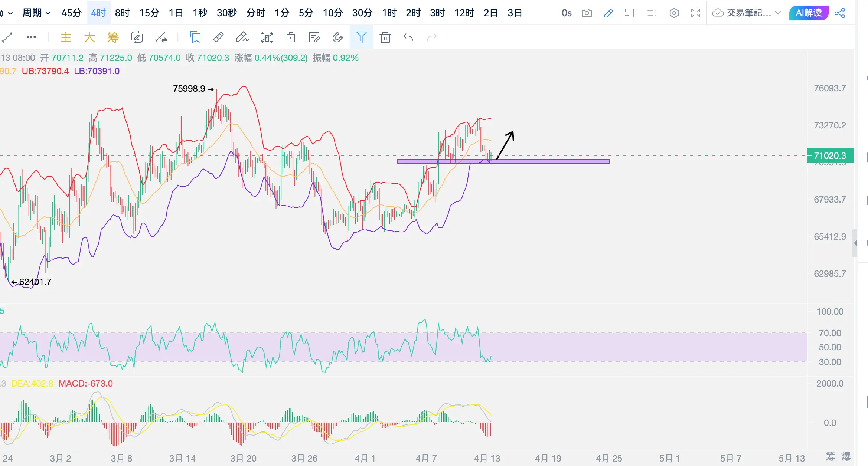Click the undo arrow

point(408,37)
